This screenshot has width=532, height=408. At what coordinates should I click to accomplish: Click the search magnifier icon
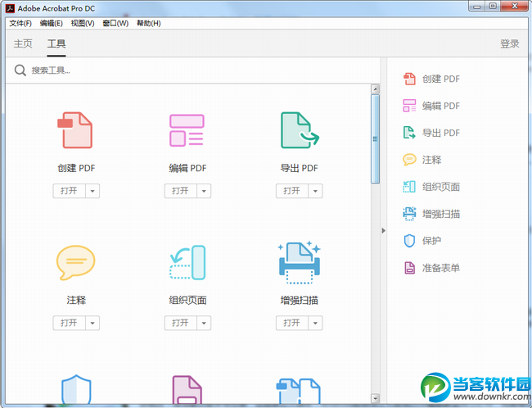pyautogui.click(x=20, y=70)
